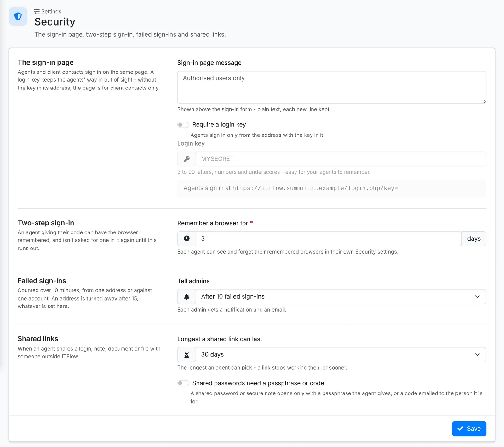The image size is (504, 447).
Task: Click the hourglass icon beside shared link duration
Action: (186, 355)
